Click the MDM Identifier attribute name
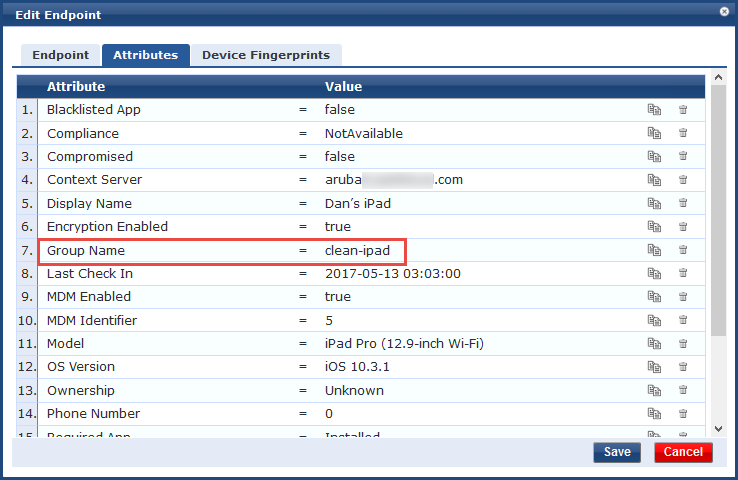Image resolution: width=738 pixels, height=480 pixels. point(92,320)
